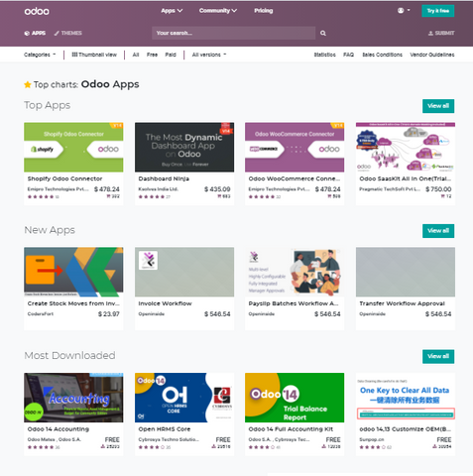This screenshot has height=476, width=473.
Task: Open the Odoo 14 Accounting thumbnail
Action: click(x=73, y=398)
